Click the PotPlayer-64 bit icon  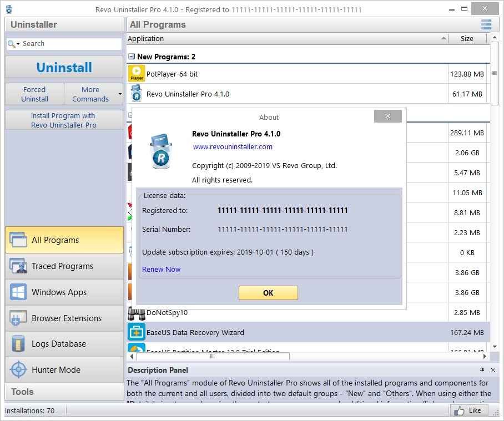(137, 74)
